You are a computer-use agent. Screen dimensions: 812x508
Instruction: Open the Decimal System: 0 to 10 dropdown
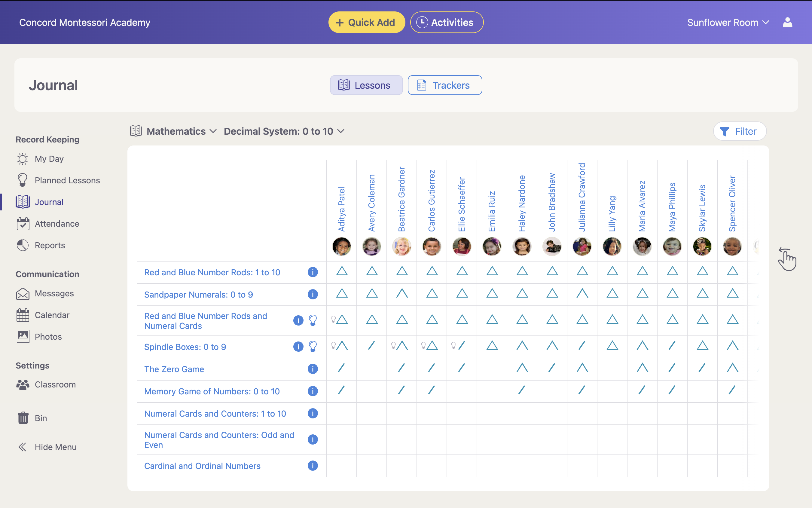pyautogui.click(x=284, y=131)
